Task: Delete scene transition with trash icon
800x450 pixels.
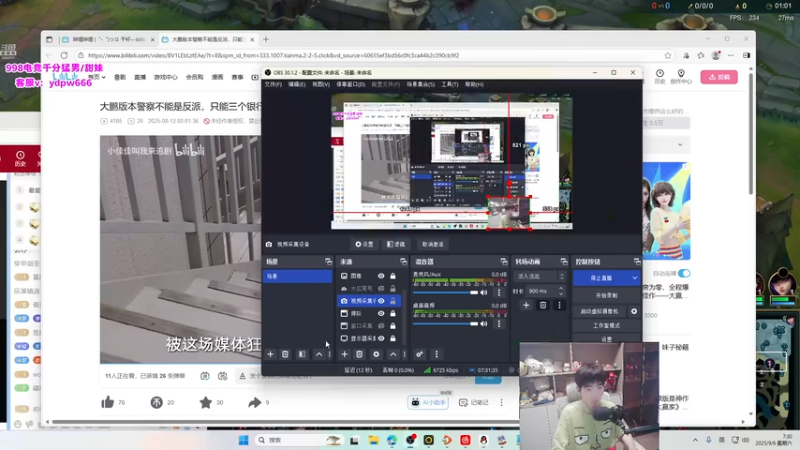Action: pos(543,305)
